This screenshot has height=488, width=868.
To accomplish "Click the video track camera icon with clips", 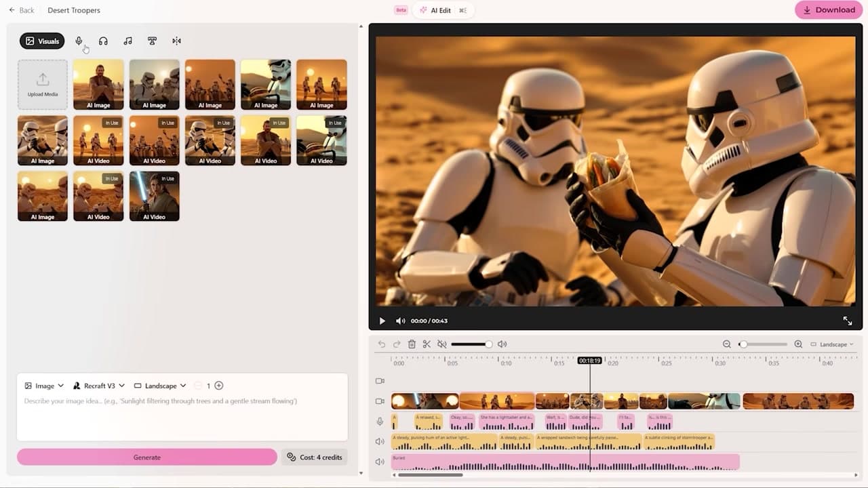I will [x=380, y=401].
